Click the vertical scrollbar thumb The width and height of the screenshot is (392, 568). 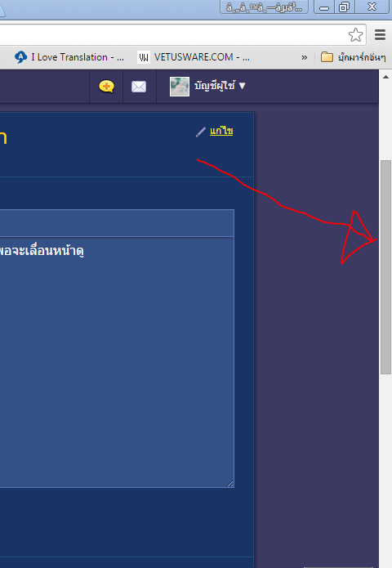pyautogui.click(x=385, y=267)
